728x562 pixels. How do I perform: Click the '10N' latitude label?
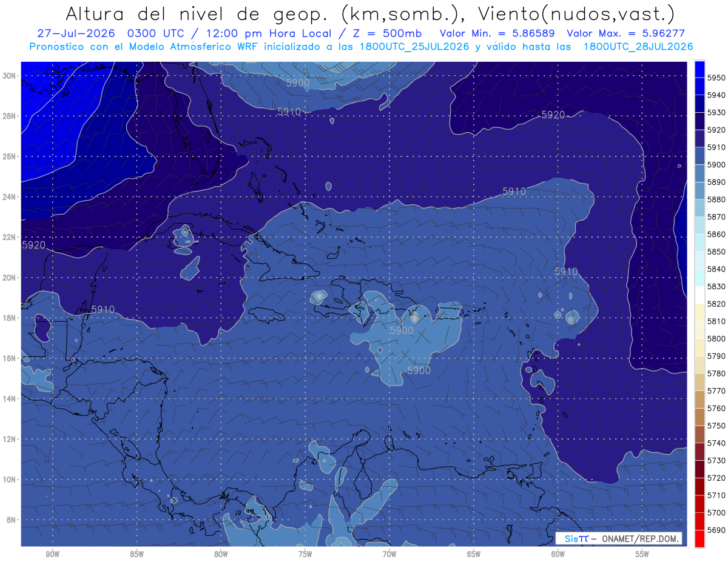click(10, 480)
